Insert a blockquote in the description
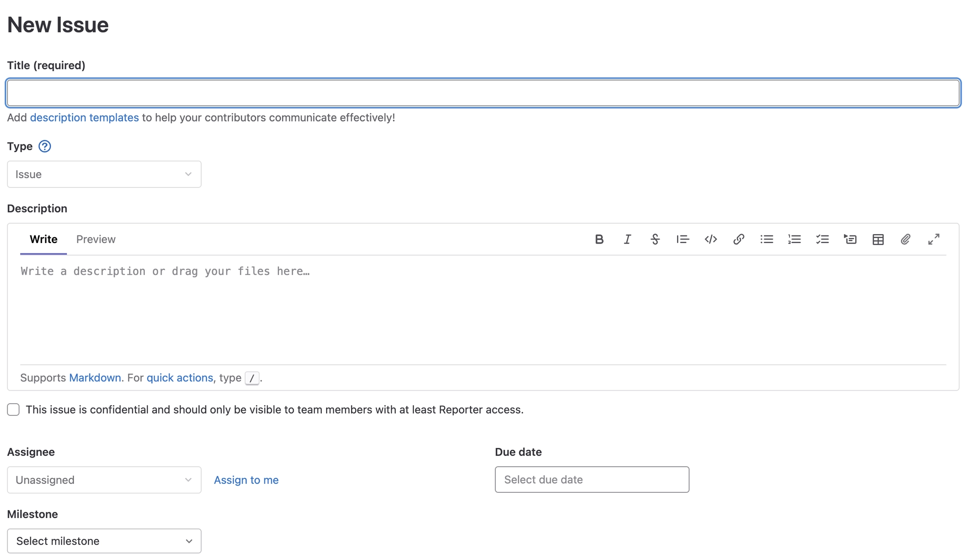The height and width of the screenshot is (560, 965). coord(683,239)
